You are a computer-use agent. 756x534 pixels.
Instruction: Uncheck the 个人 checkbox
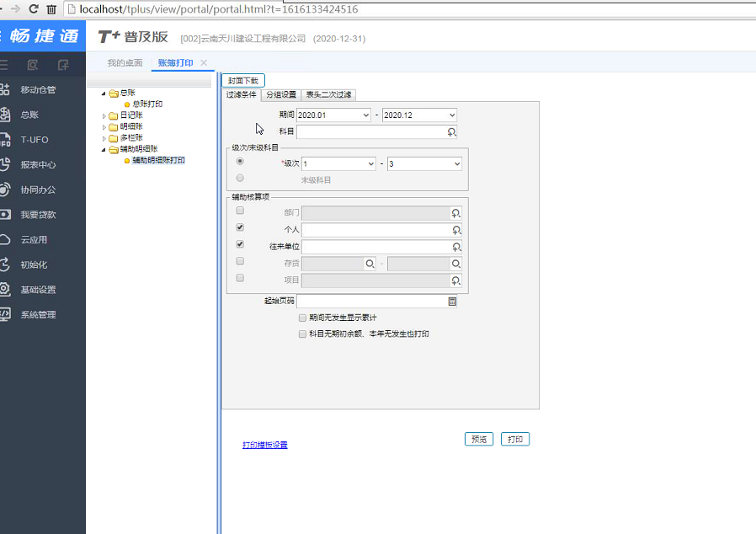pyautogui.click(x=240, y=227)
